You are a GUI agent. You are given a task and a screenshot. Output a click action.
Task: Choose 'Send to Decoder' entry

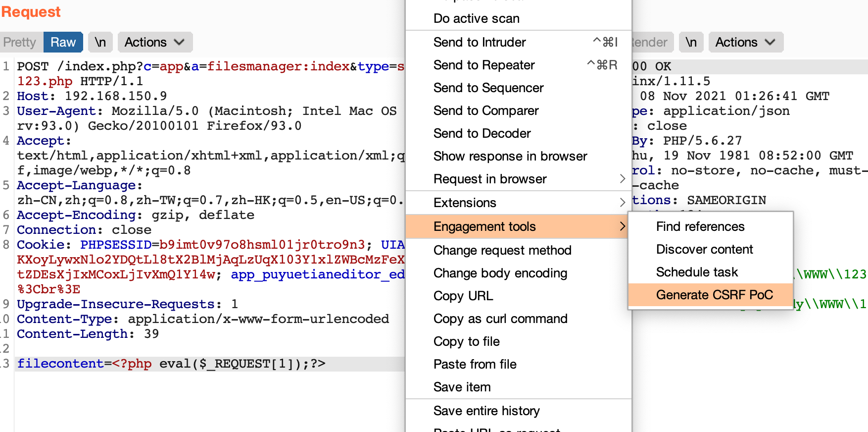pyautogui.click(x=518, y=133)
